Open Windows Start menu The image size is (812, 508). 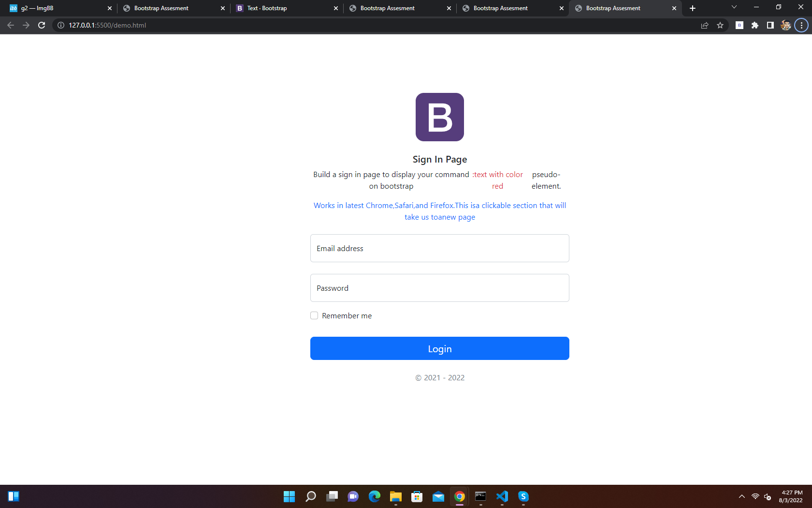point(290,496)
